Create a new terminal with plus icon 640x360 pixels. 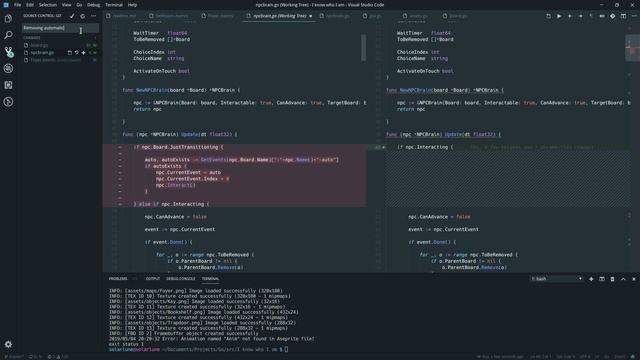pos(591,279)
